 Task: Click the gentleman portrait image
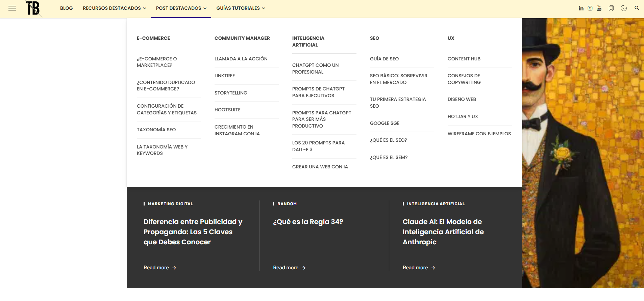pyautogui.click(x=583, y=152)
